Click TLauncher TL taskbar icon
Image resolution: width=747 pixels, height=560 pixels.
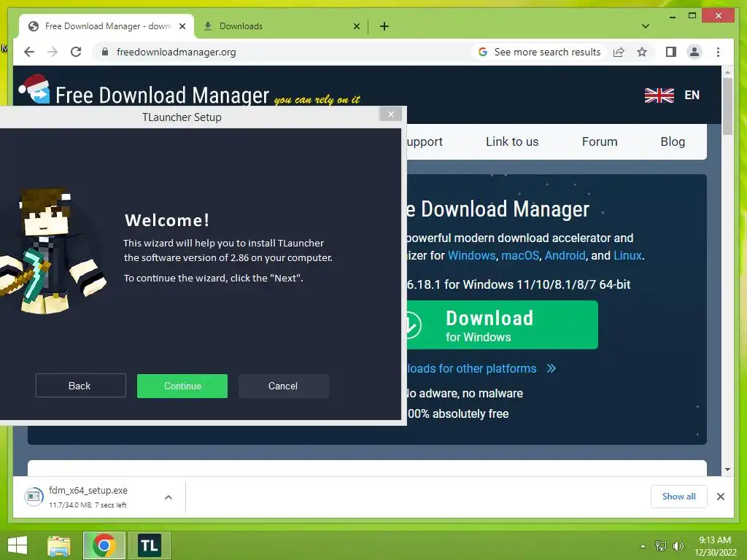pos(149,545)
